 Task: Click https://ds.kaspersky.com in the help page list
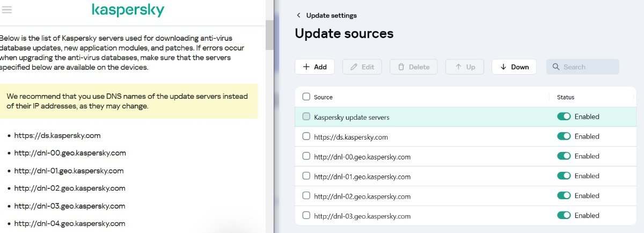(57, 136)
